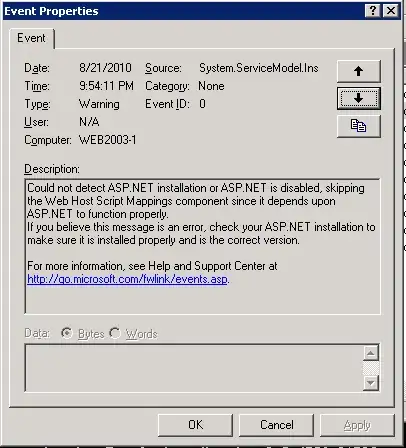Click the Event Properties title bar text

pyautogui.click(x=51, y=11)
